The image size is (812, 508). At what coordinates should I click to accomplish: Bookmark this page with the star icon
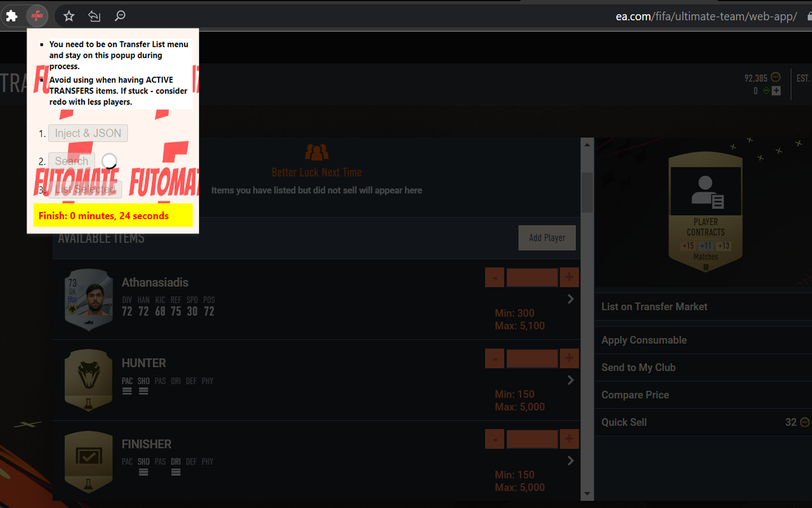pos(69,16)
